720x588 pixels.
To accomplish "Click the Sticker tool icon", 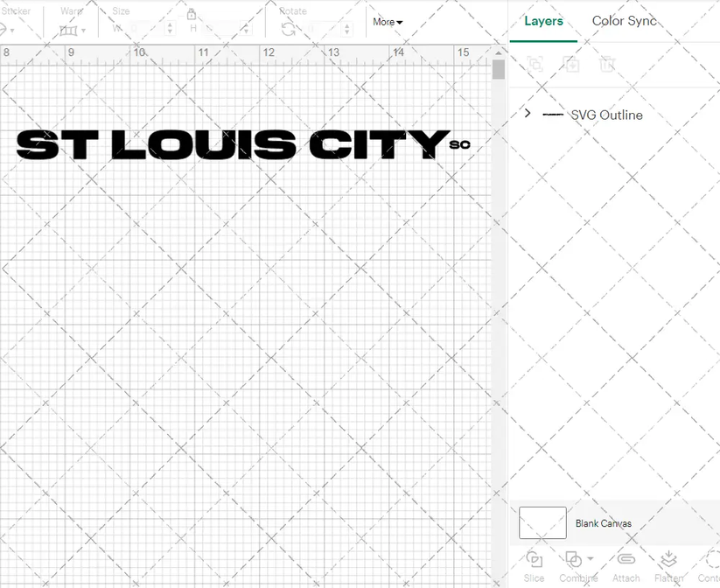I will [7, 28].
